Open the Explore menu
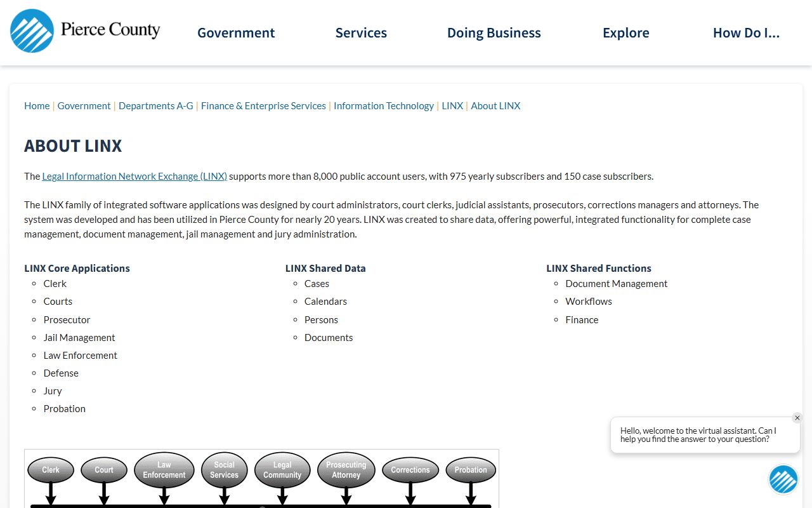The image size is (812, 508). [x=626, y=33]
